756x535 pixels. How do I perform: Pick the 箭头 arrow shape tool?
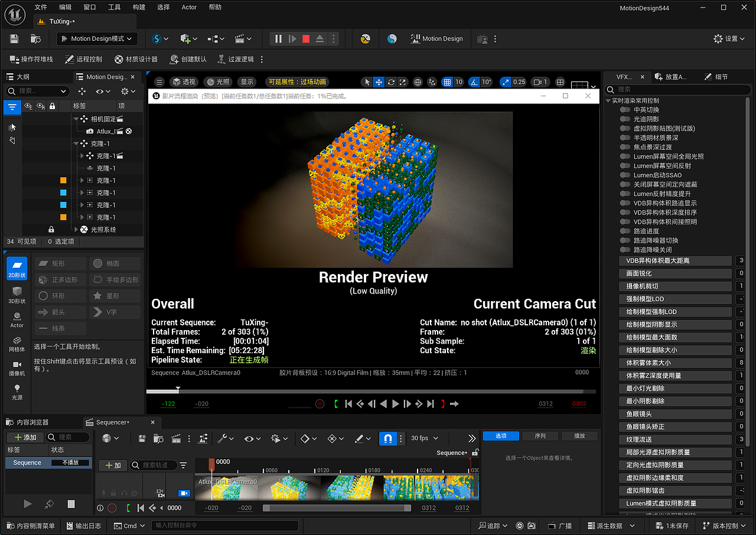click(x=60, y=312)
